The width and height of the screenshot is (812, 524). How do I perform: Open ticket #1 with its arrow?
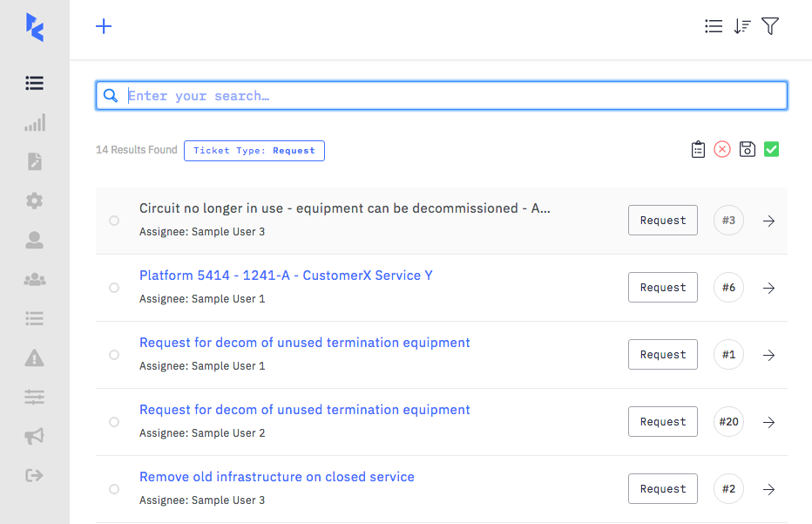point(768,355)
